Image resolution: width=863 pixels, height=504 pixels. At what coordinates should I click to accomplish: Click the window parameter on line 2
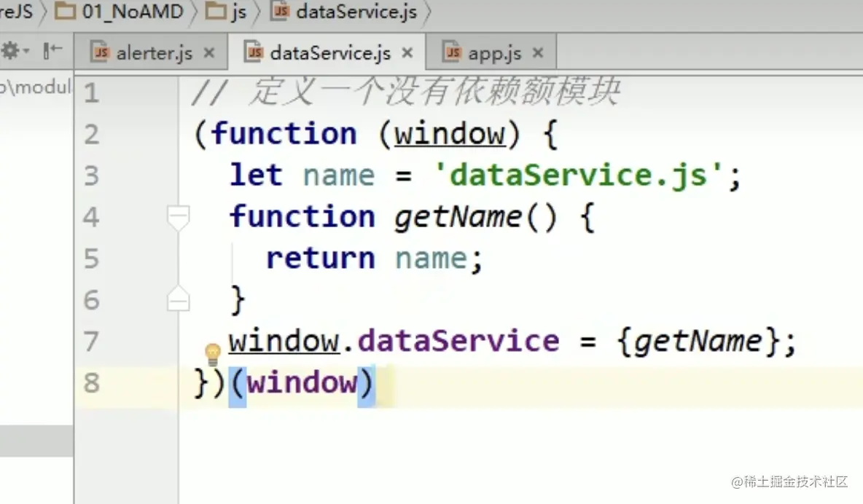[x=449, y=134]
